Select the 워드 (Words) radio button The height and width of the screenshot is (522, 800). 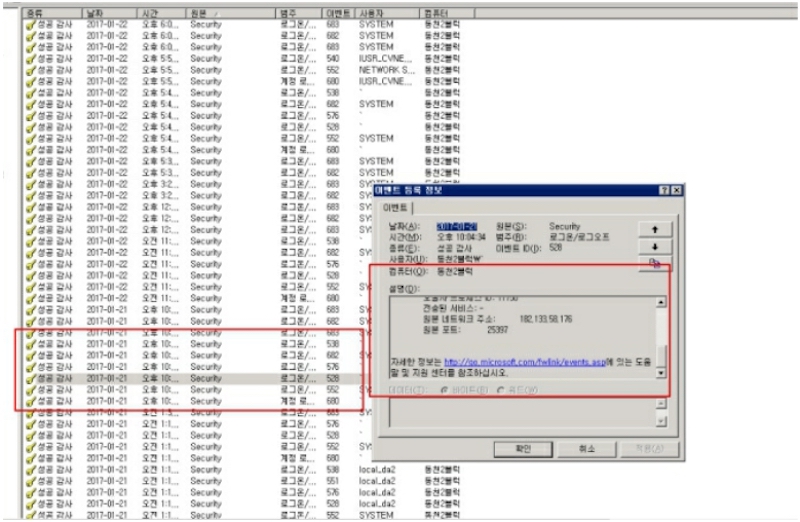pyautogui.click(x=502, y=388)
